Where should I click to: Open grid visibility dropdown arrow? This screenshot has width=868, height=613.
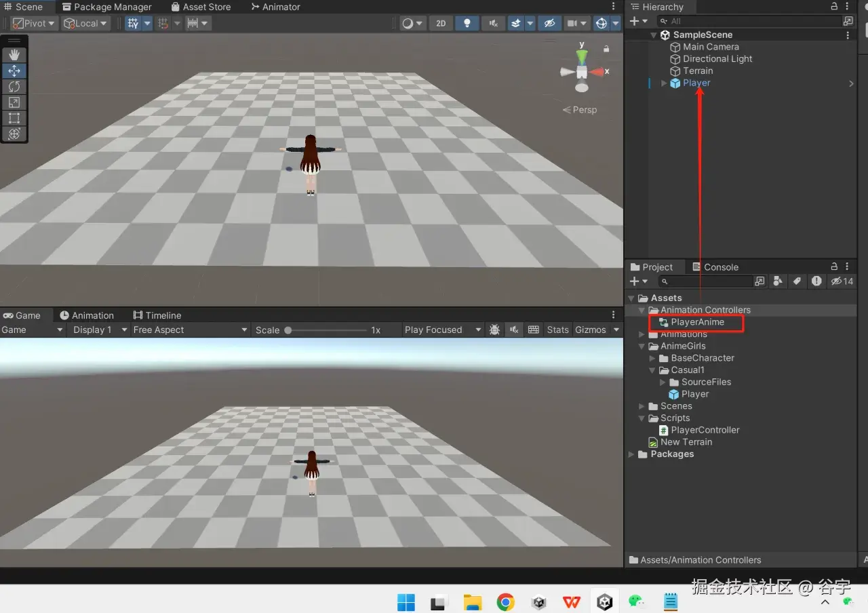point(147,23)
